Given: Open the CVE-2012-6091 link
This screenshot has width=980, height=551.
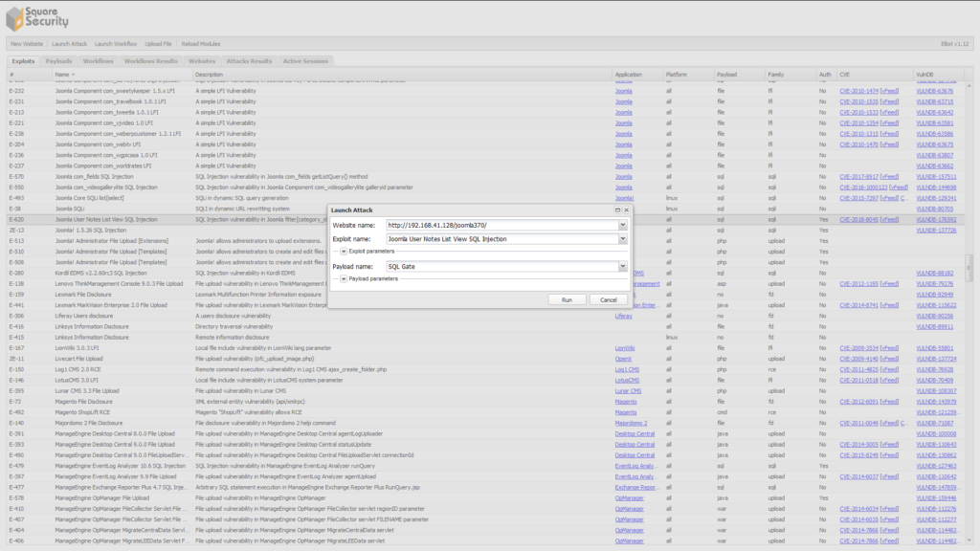Looking at the screenshot, I should [x=858, y=402].
